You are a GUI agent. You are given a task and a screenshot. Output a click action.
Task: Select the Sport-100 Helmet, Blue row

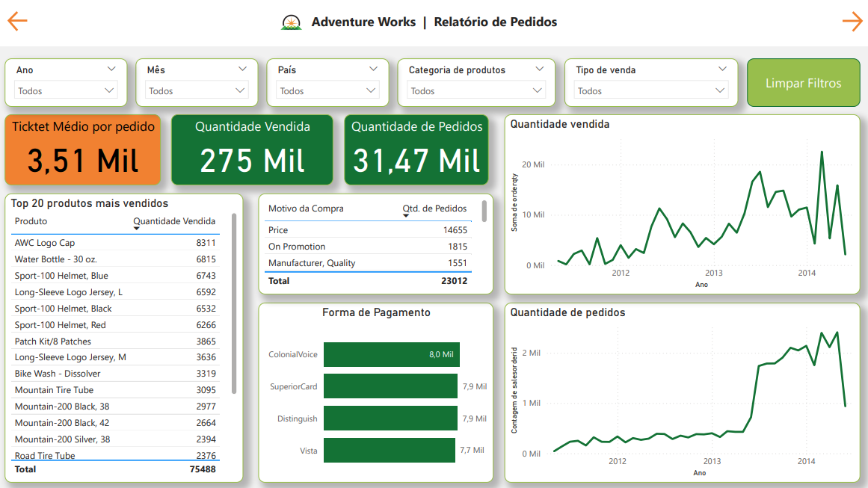(x=115, y=276)
